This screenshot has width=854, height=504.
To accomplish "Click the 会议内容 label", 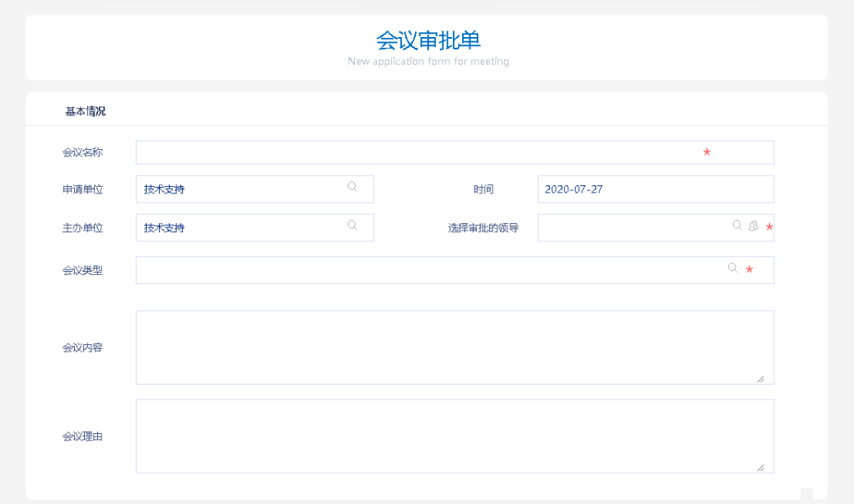I will [x=82, y=348].
